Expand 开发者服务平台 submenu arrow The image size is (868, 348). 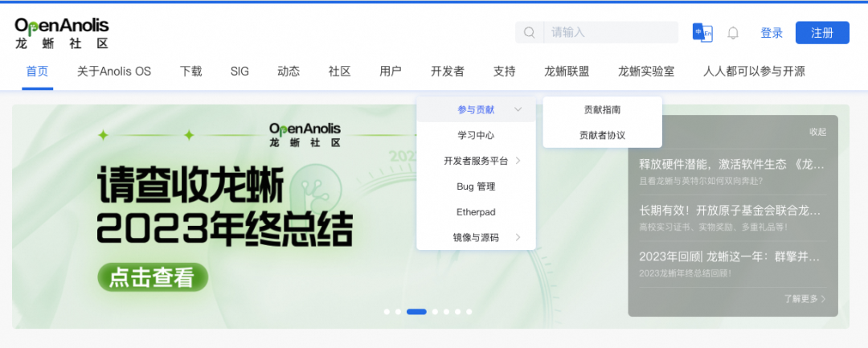[x=518, y=161]
